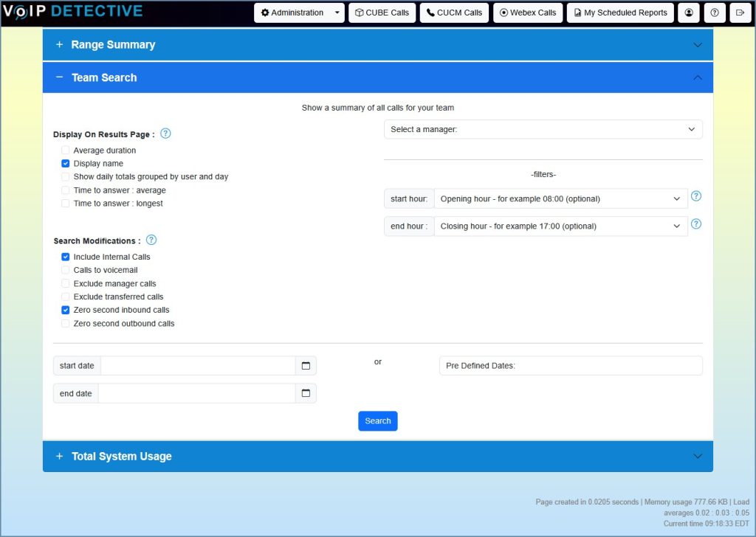Go to CUCM Calls
Screen dimensions: 756x537
(x=454, y=13)
